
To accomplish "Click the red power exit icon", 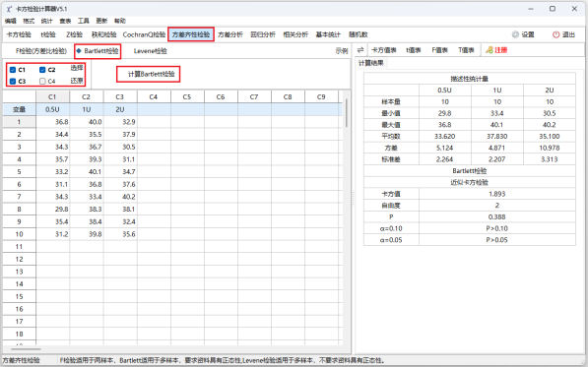I will tap(555, 34).
